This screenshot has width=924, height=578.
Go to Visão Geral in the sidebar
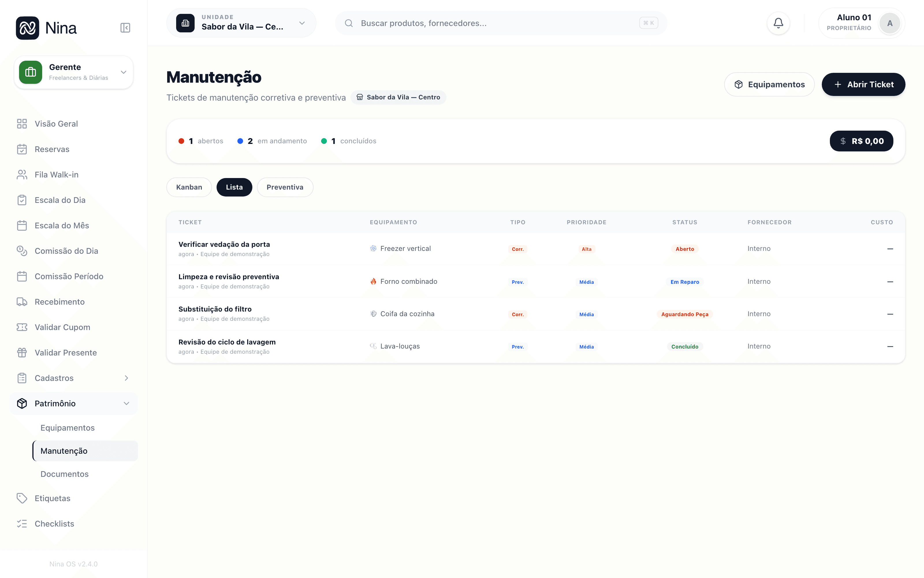click(x=73, y=124)
